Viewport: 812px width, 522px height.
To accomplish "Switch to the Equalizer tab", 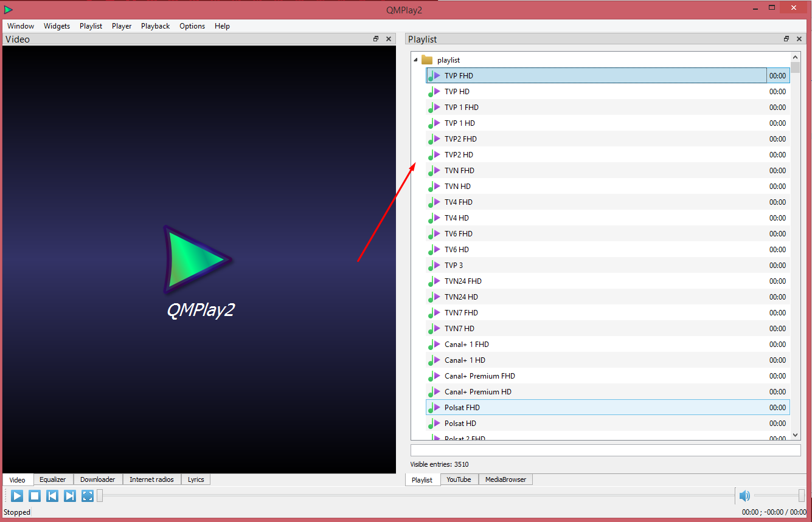I will (53, 479).
